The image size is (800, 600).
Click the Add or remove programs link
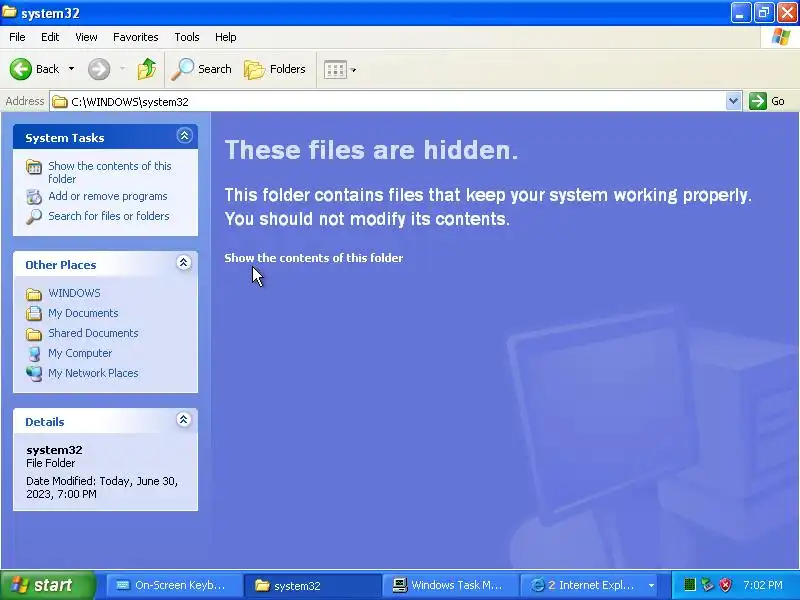tap(108, 196)
